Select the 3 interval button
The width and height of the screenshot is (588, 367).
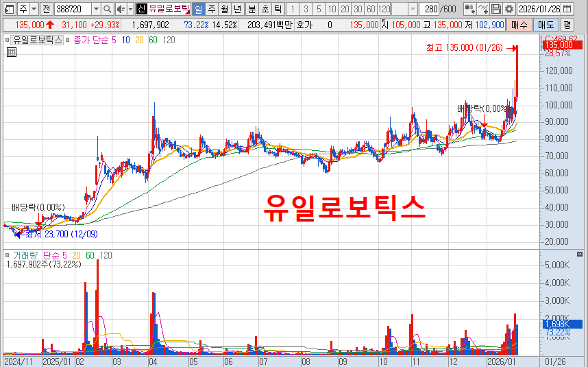(306, 9)
